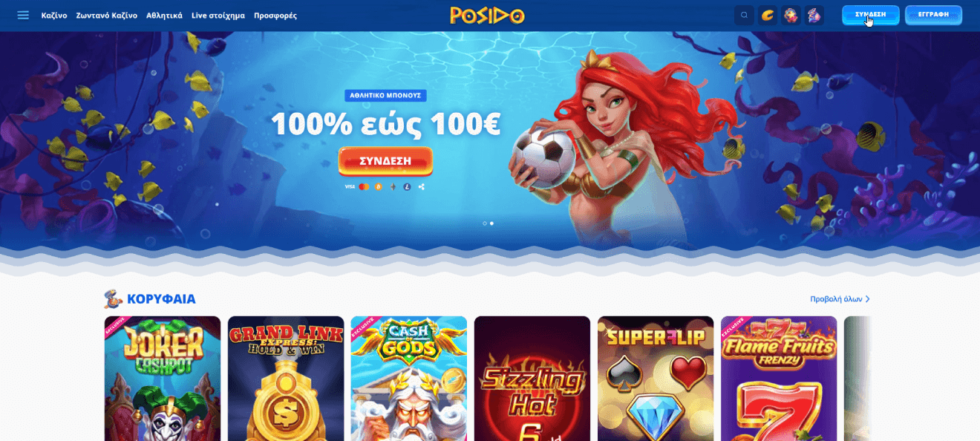Screen dimensions: 980x441
Task: Click the purple seahorse icon in header
Action: point(814,16)
